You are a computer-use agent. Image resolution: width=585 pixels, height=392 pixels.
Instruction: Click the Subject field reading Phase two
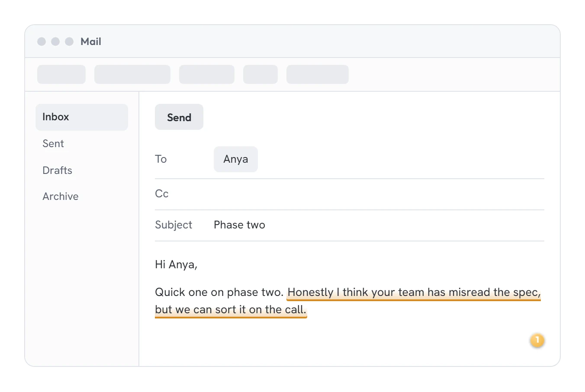point(350,225)
